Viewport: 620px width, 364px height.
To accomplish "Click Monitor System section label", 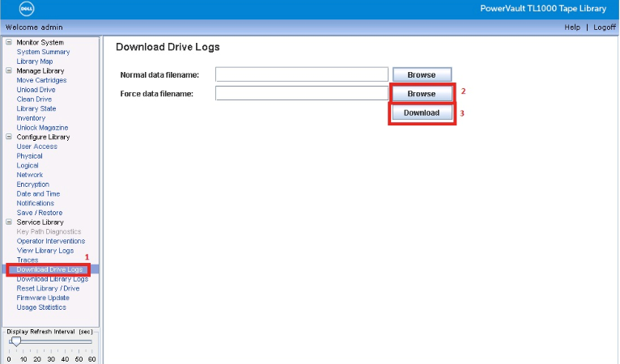I will [x=40, y=42].
